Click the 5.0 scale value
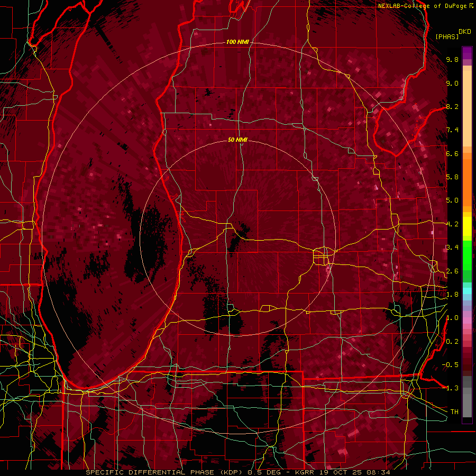The height and width of the screenshot is (476, 476). click(x=452, y=200)
